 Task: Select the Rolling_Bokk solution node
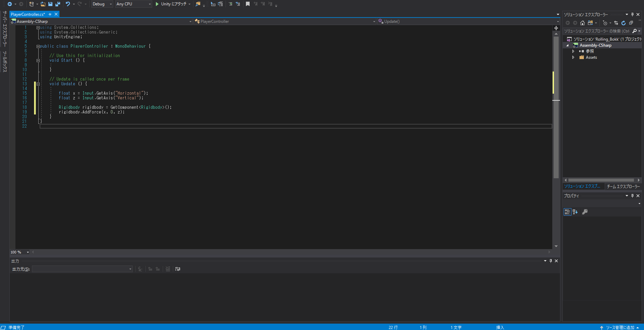pyautogui.click(x=604, y=39)
